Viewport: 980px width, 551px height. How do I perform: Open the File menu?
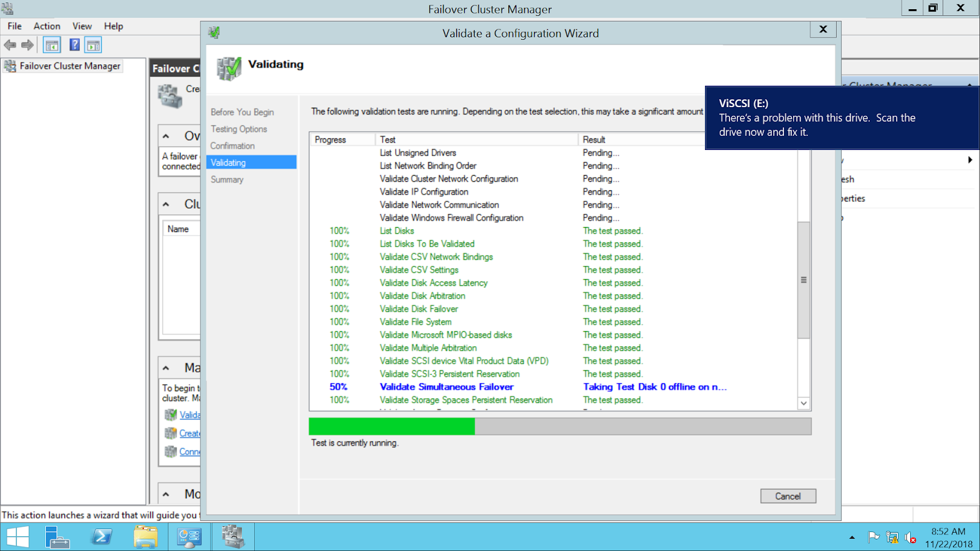tap(15, 26)
